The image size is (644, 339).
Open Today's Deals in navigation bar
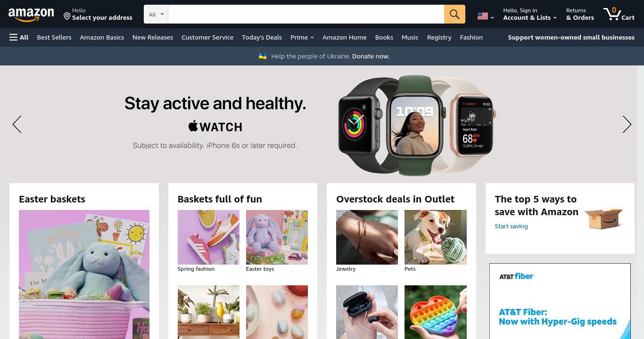pos(262,37)
